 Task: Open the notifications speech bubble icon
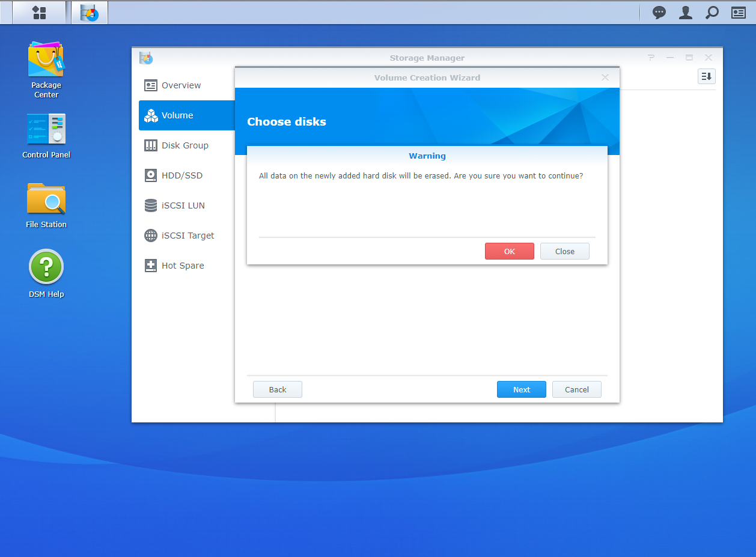[x=659, y=13]
